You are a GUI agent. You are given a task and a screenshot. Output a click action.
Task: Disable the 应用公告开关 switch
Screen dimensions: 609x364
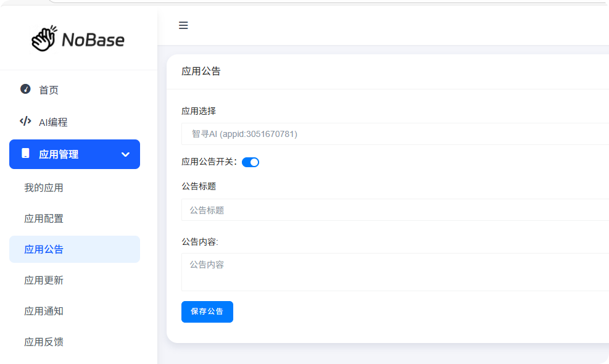(x=251, y=162)
